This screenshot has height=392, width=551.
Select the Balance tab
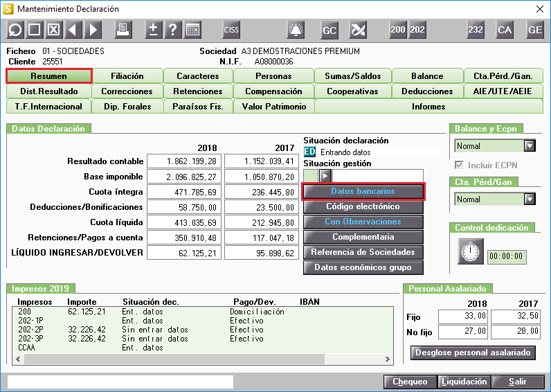coord(427,76)
